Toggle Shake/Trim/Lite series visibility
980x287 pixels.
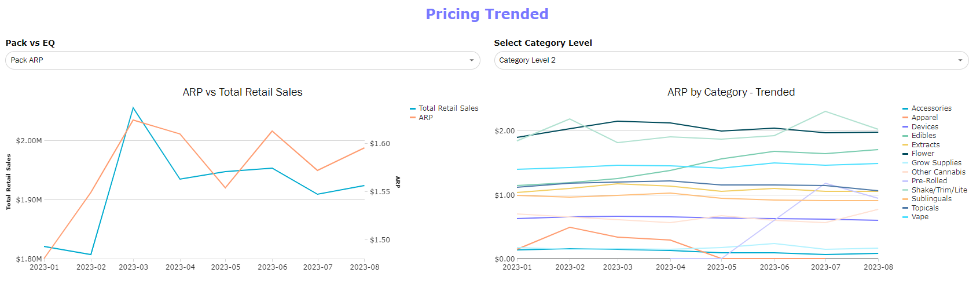939,190
